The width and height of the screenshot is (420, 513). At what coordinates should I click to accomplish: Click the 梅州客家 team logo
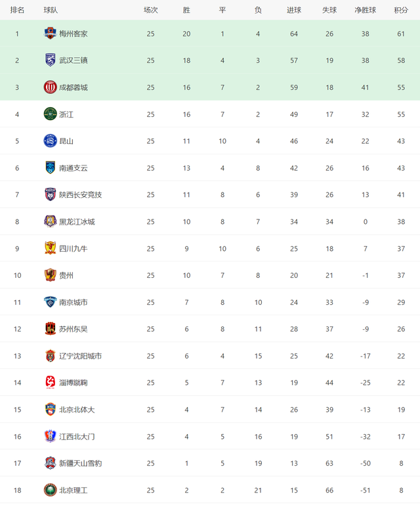tap(50, 33)
